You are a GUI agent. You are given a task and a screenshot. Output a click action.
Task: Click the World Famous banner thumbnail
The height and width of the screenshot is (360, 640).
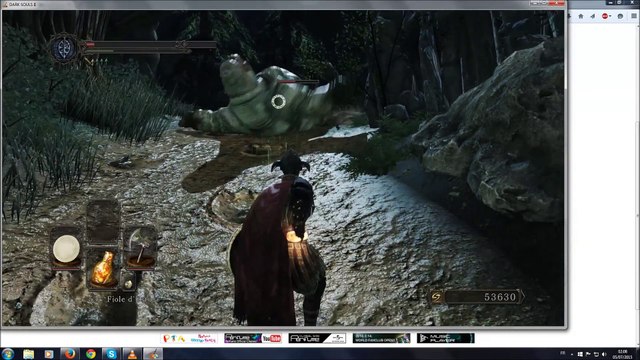381,338
